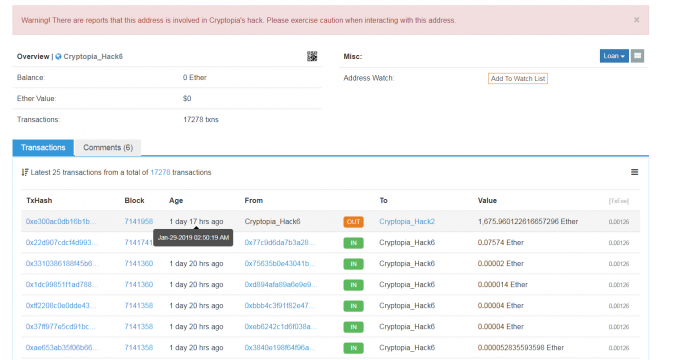Click the orange OUT direction badge
Screen dimensions: 700x360
353,222
